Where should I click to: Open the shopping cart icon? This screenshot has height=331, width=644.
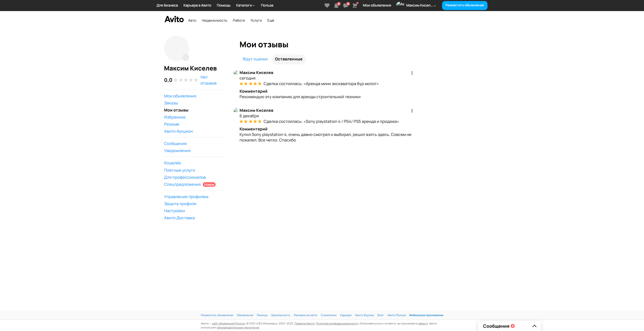(x=355, y=6)
